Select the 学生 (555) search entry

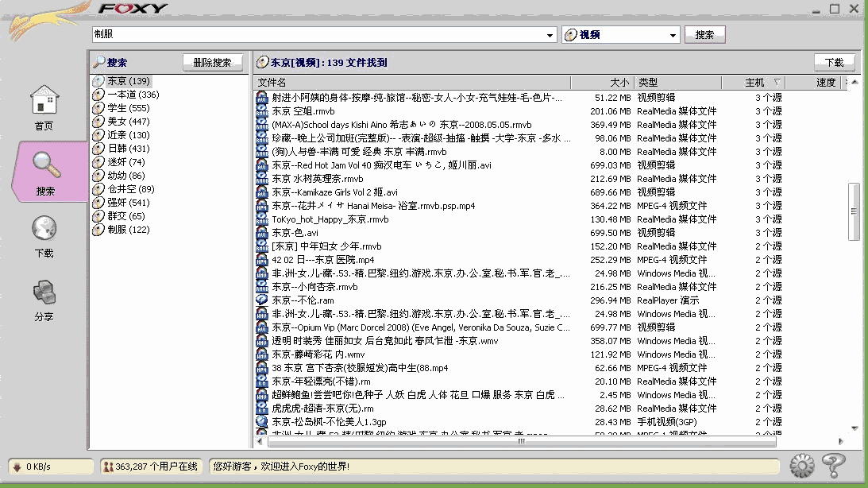(128, 108)
